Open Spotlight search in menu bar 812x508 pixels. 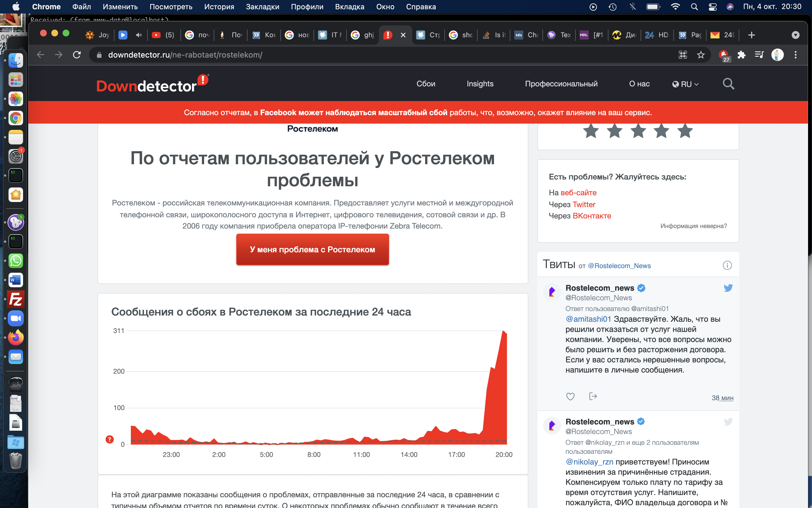pyautogui.click(x=694, y=7)
